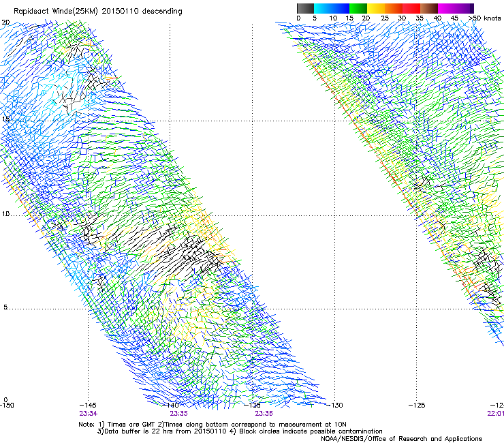Viewport: 504px width, 443px height.
Task: Click the '30' label under the color legend
Action: tap(402, 18)
